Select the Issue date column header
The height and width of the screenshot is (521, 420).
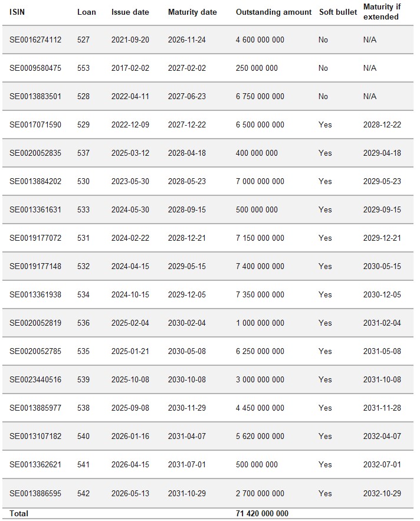point(130,12)
